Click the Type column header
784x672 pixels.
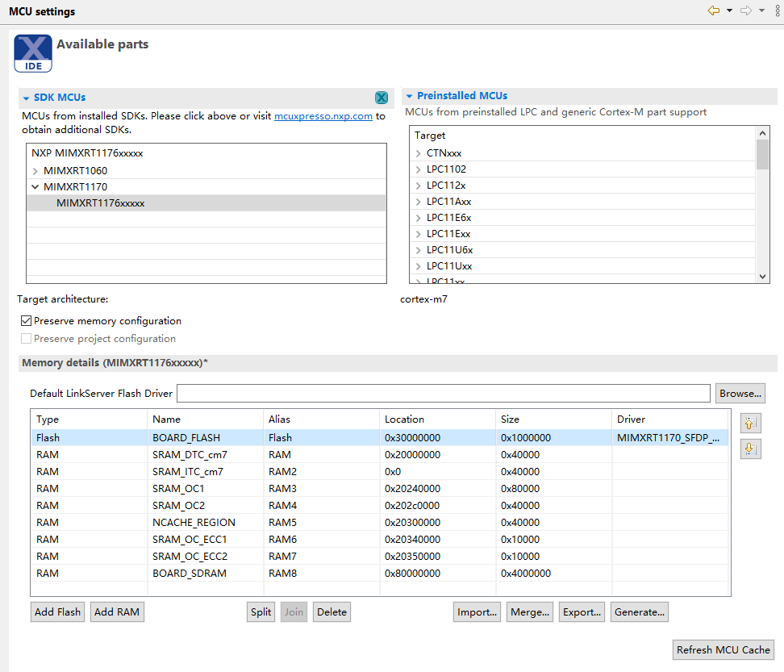point(89,419)
